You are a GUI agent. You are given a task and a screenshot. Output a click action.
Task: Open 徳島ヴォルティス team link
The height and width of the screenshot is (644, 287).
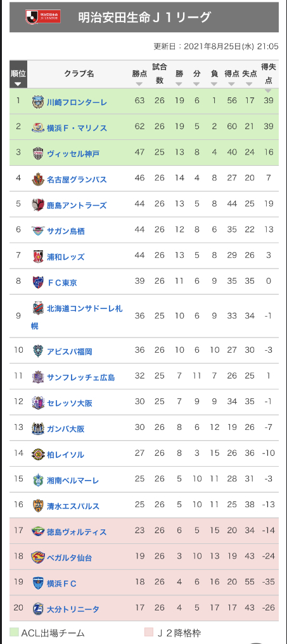click(77, 532)
